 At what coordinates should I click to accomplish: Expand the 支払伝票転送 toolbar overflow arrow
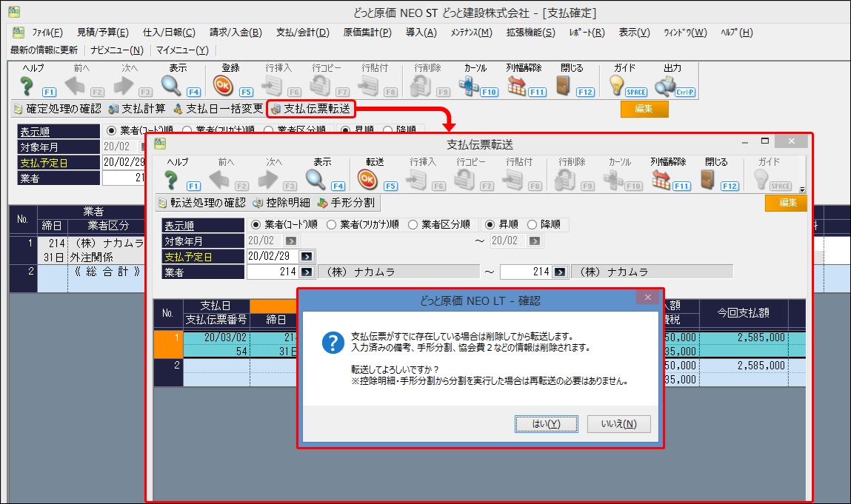coord(802,189)
